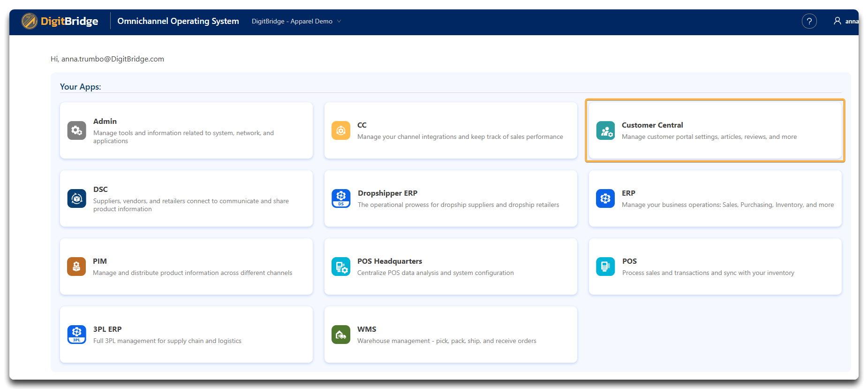Click the POS Headquarters icon
This screenshot has width=868, height=389.
(341, 267)
